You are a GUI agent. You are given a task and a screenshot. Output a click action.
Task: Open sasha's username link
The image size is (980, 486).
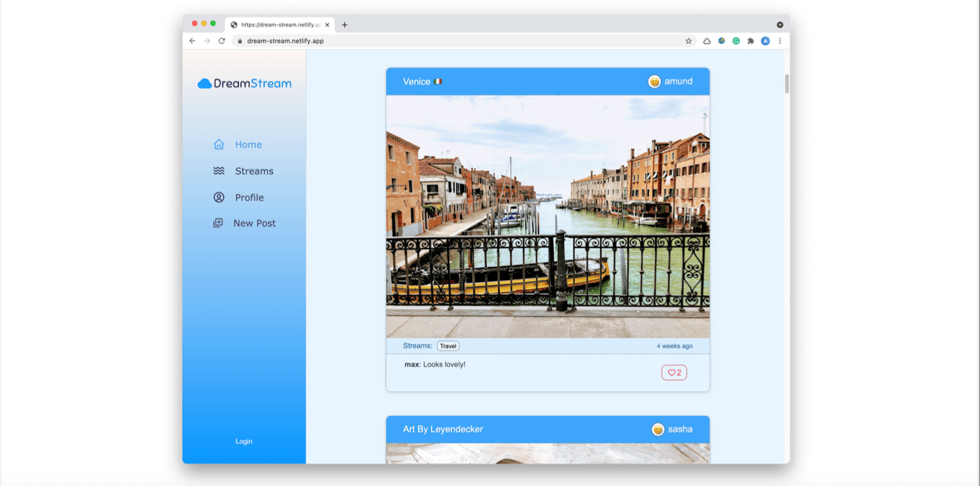point(680,429)
